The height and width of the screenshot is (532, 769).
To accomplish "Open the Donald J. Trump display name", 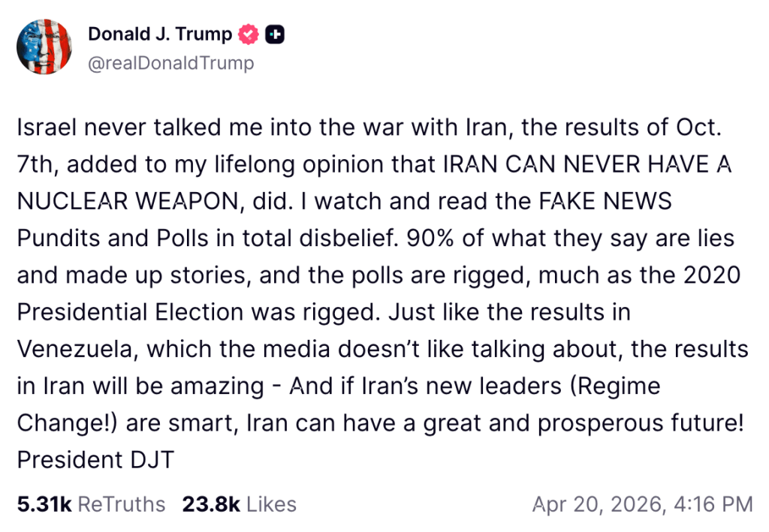I will pos(160,35).
